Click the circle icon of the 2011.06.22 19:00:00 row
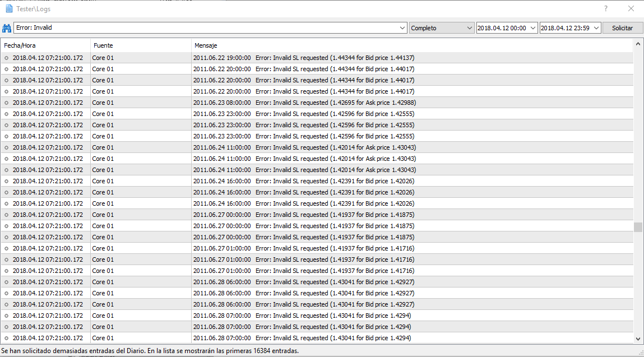 (x=6, y=58)
